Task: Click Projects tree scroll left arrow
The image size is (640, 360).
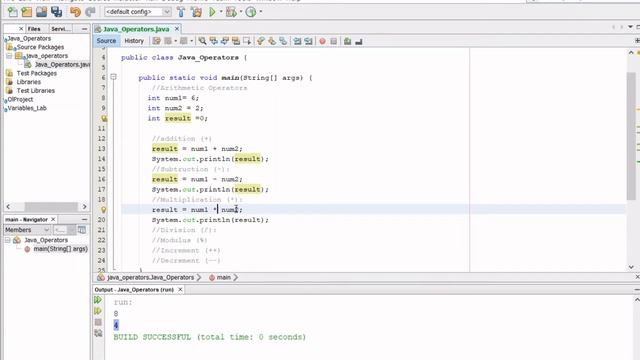Action: point(8,207)
